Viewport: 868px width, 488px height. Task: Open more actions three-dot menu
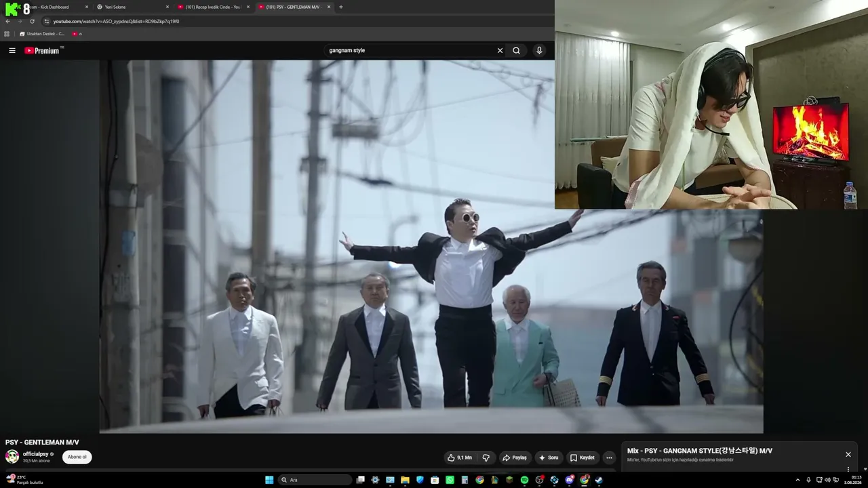point(609,457)
